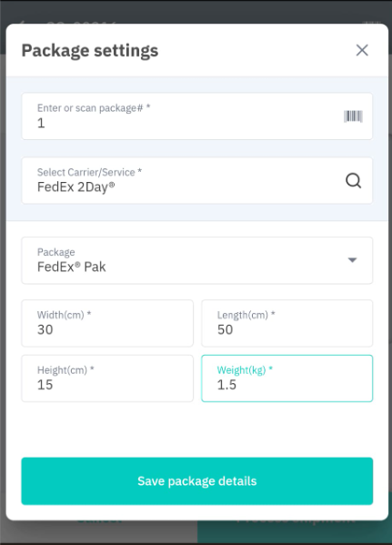
Task: Click the package number value 1
Action: (41, 123)
